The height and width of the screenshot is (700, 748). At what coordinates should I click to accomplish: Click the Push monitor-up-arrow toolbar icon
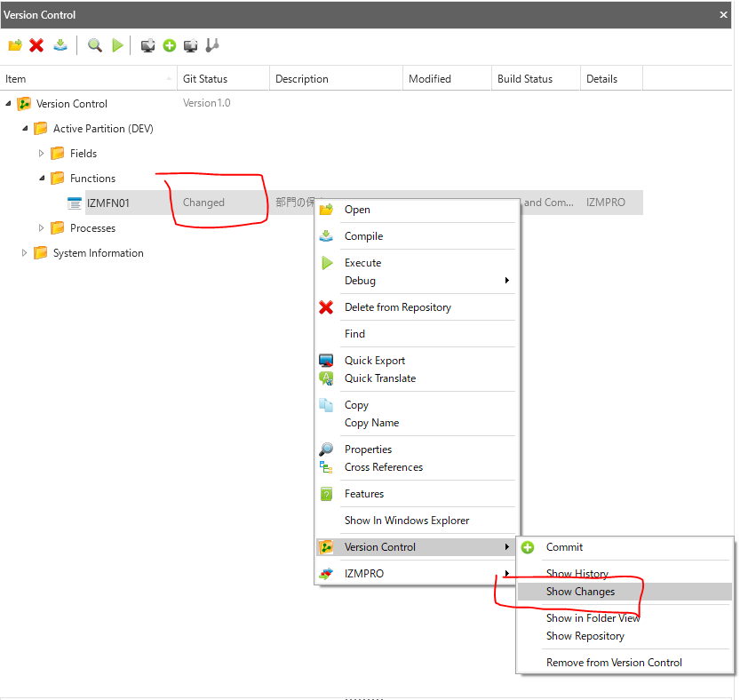pos(191,46)
